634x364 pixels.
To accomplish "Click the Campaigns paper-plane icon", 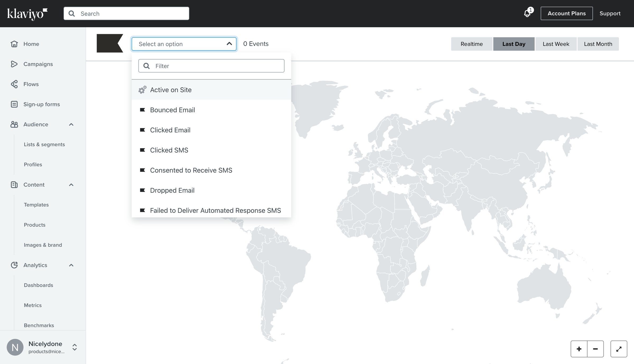I will (x=14, y=64).
